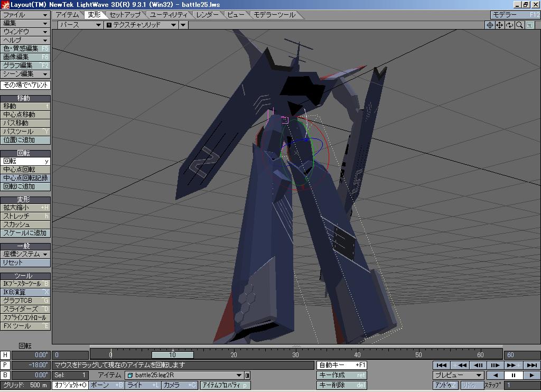Click the item list toggle icon beside battle25:leg2R
This screenshot has width=541, height=392.
click(247, 375)
